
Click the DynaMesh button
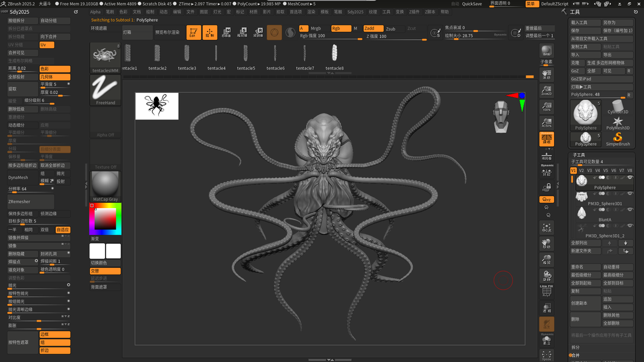coord(18,177)
